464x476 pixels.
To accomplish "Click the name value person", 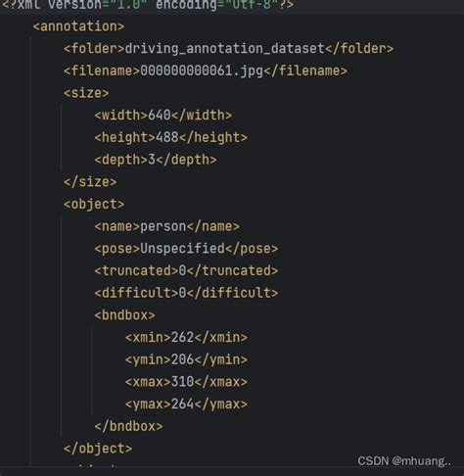I will click(x=163, y=226).
